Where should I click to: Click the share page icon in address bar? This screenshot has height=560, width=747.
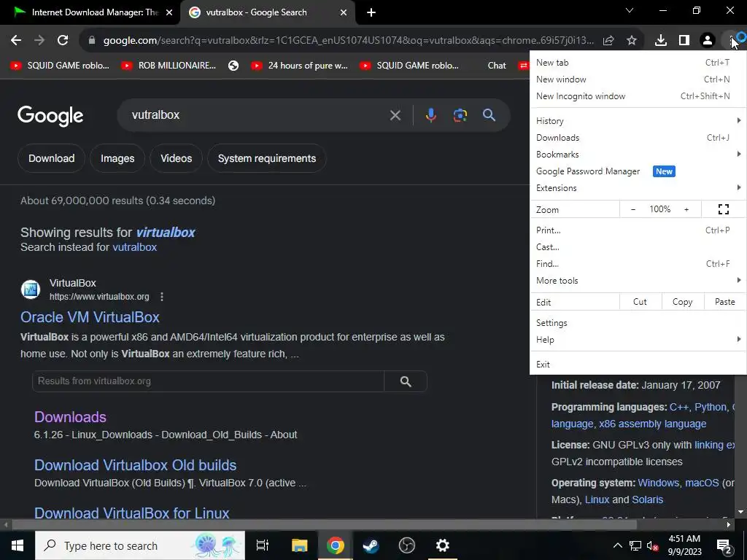click(608, 41)
